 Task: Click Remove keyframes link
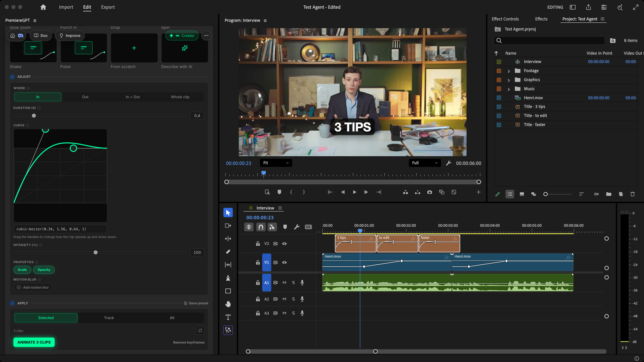click(x=189, y=342)
